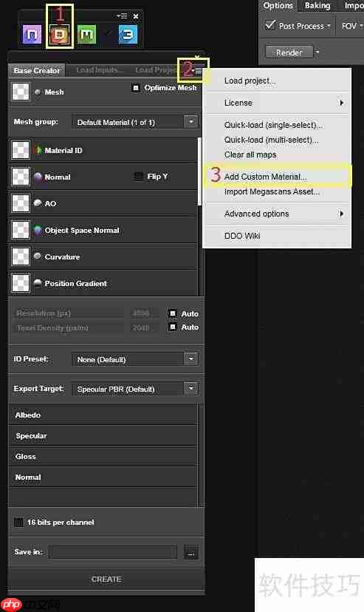Click the Curvature map slot icon
The image size is (364, 612).
pos(20,256)
